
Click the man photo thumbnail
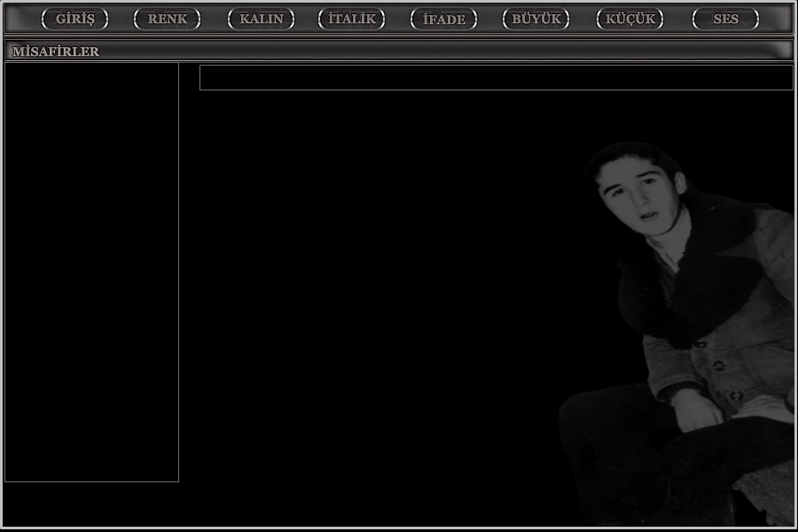point(678,334)
